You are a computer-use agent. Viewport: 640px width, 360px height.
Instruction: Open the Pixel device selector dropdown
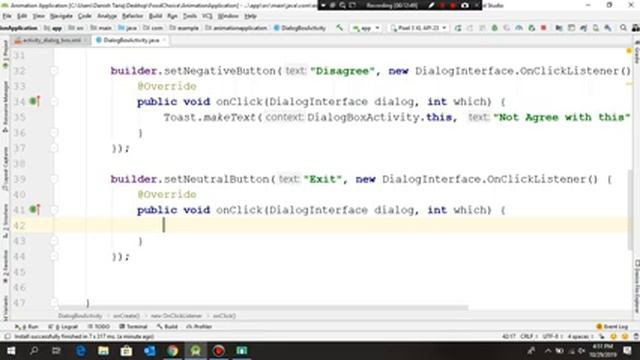click(418, 28)
